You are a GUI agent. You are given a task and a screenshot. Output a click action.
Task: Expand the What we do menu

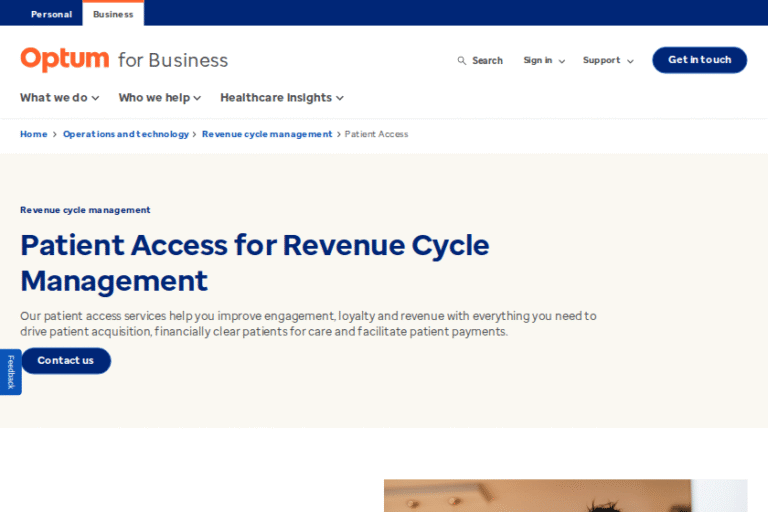tap(60, 98)
